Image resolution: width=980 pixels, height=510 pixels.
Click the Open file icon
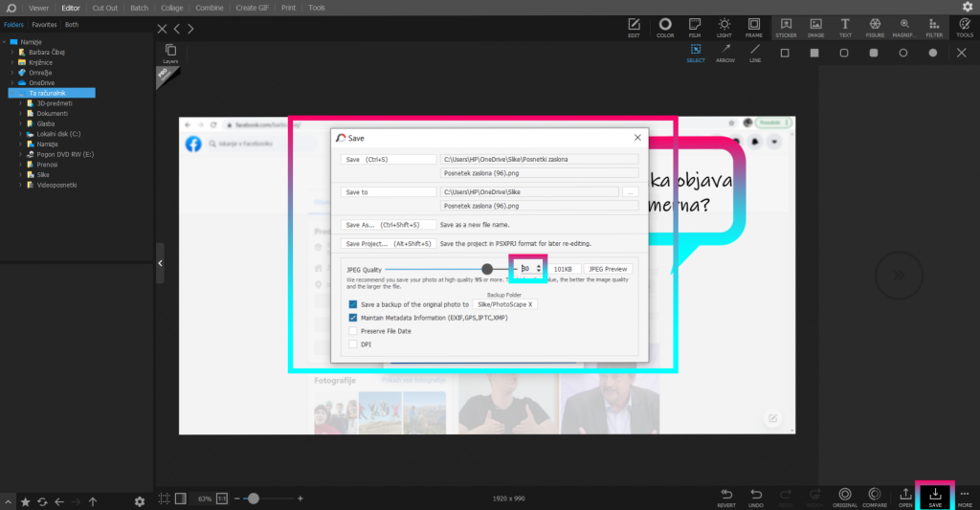[905, 498]
